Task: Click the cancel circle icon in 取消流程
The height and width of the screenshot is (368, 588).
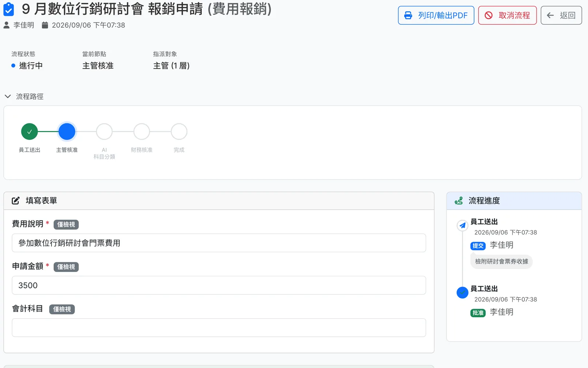Action: 488,15
